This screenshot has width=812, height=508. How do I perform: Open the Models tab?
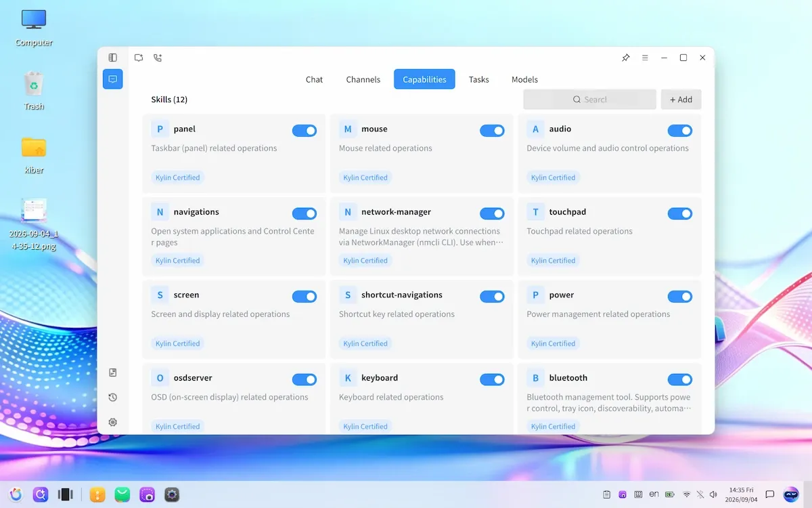(x=524, y=79)
